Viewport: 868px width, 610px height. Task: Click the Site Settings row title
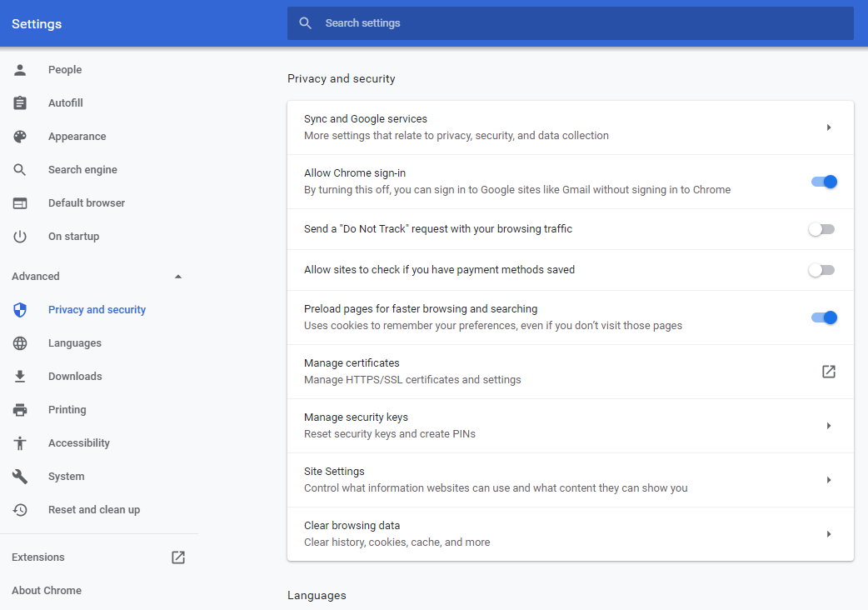click(x=334, y=472)
